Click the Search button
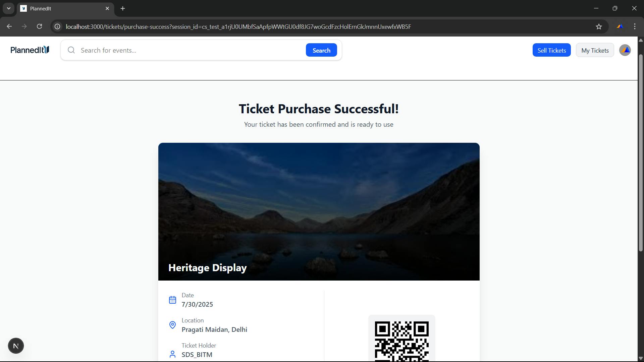 click(321, 50)
